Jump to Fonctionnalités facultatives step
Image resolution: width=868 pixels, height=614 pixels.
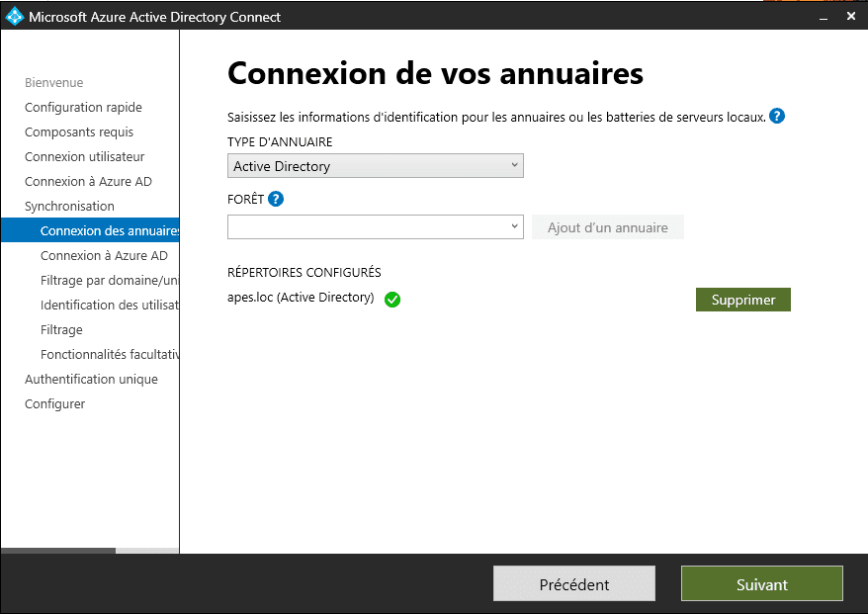(x=109, y=355)
